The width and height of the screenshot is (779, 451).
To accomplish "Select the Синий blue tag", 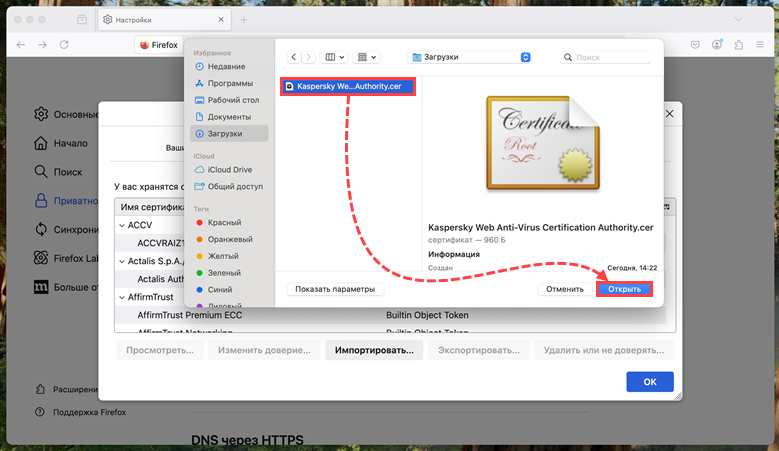I will (220, 290).
